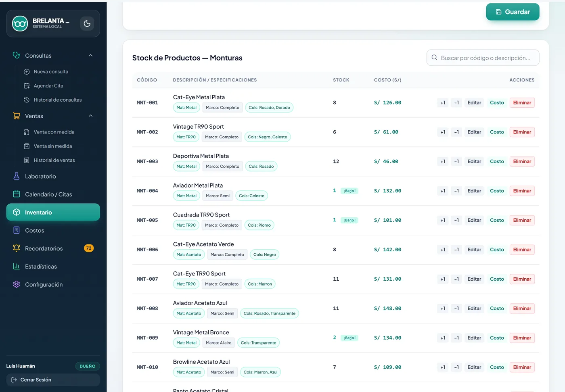Click the Mat: TR90 tag on MNT-002
Screen dimensions: 565x392
pyautogui.click(x=186, y=137)
